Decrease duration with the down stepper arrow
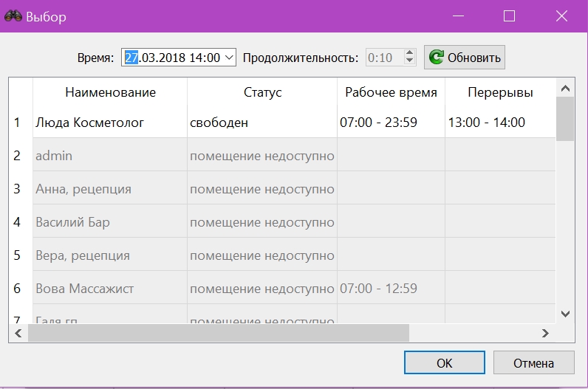The image size is (588, 389). (x=409, y=61)
